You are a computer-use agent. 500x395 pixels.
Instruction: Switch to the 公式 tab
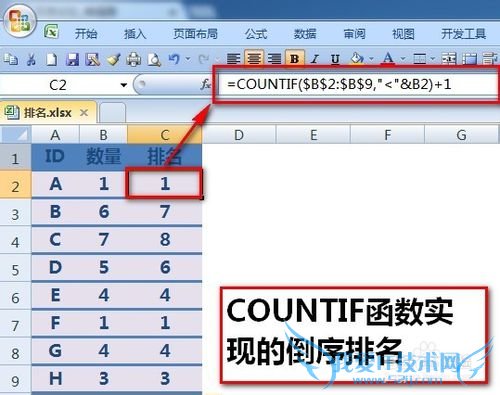[256, 34]
